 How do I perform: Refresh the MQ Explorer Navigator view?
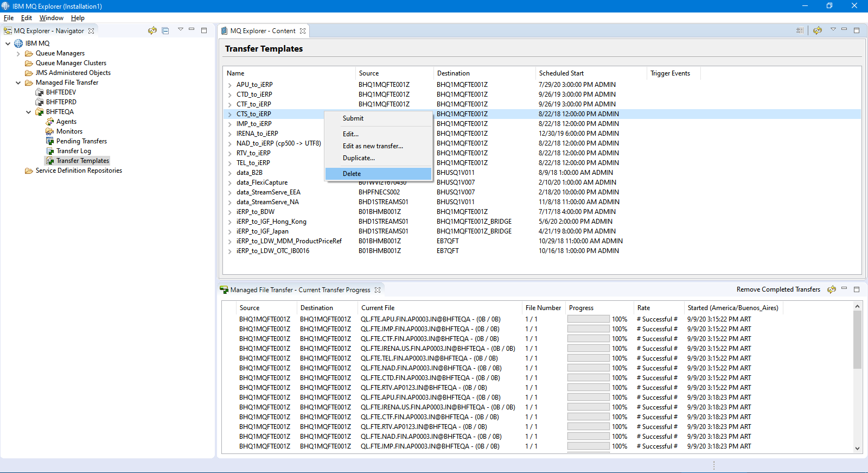(x=152, y=31)
